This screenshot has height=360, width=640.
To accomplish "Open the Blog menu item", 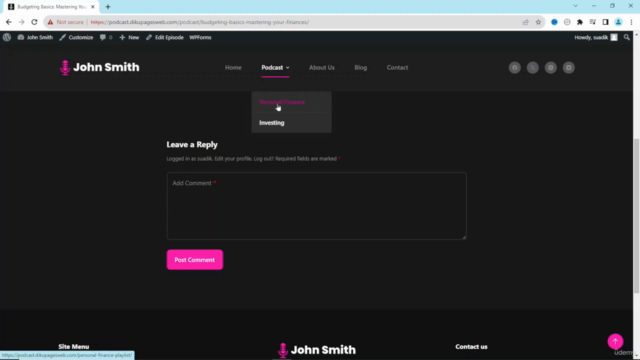I will pyautogui.click(x=360, y=67).
